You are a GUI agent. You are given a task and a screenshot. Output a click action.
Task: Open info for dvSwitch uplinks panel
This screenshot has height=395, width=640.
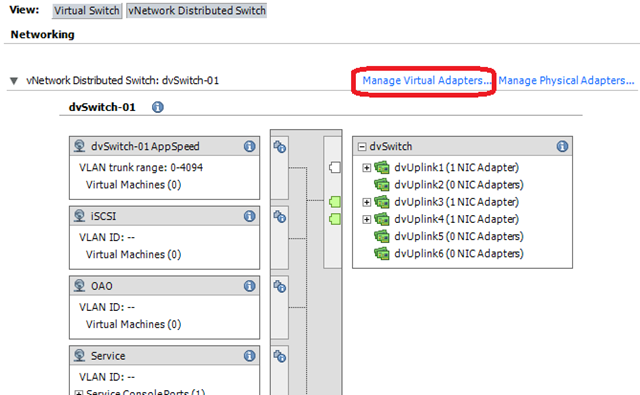coord(562,146)
